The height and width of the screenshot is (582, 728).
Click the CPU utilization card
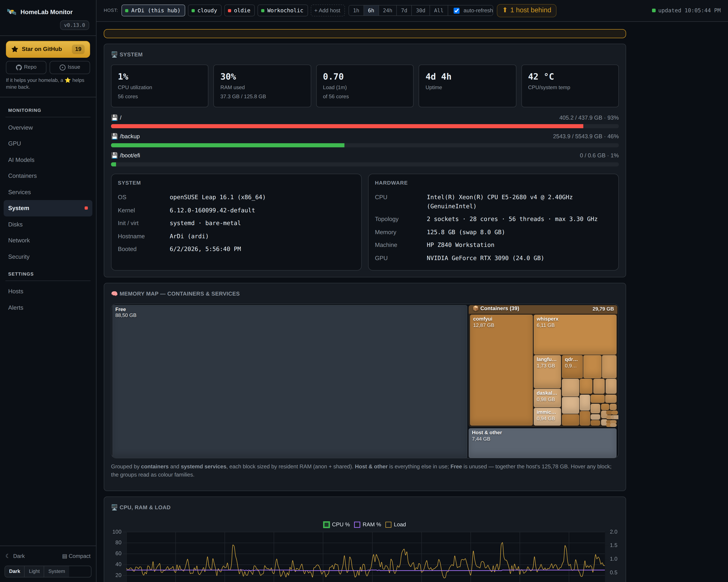160,86
